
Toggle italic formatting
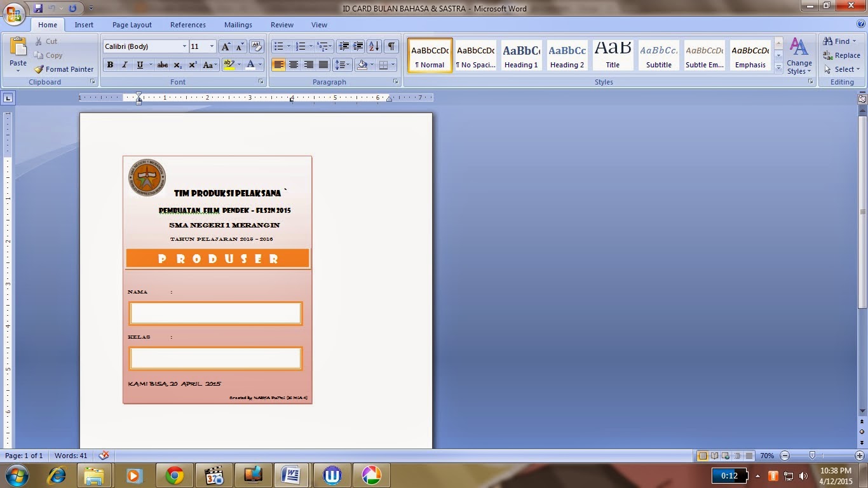coord(125,65)
